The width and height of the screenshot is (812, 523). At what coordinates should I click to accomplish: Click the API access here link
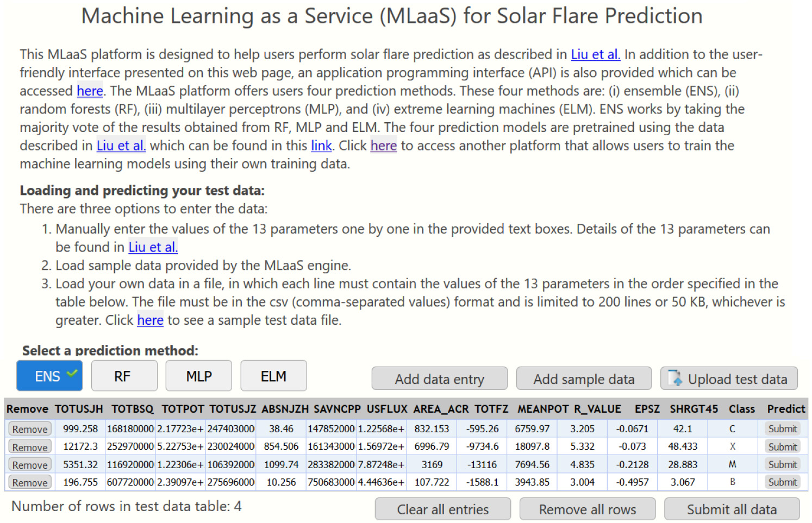90,91
